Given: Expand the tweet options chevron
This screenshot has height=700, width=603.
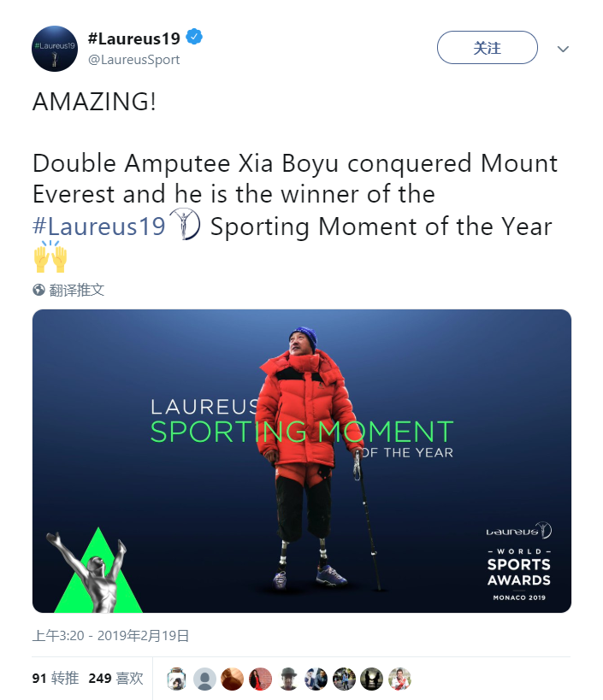Looking at the screenshot, I should coord(563,49).
